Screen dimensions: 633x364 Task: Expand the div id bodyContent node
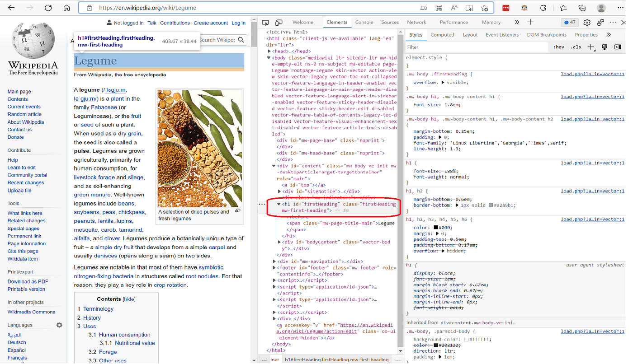point(279,242)
